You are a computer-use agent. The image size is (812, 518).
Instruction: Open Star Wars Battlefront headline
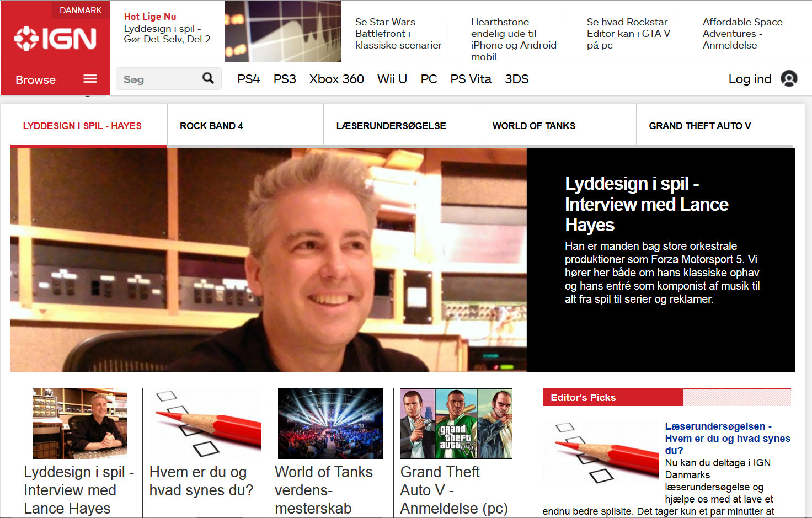(x=398, y=34)
